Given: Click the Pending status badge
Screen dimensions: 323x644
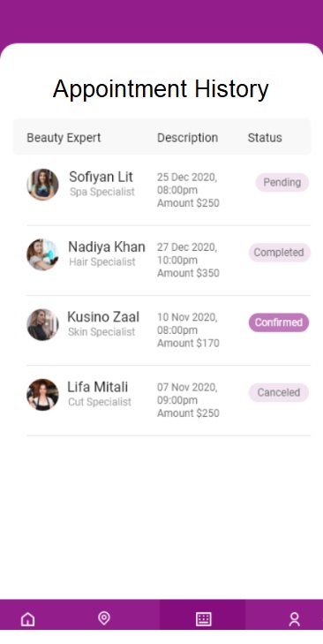Looking at the screenshot, I should tap(282, 182).
